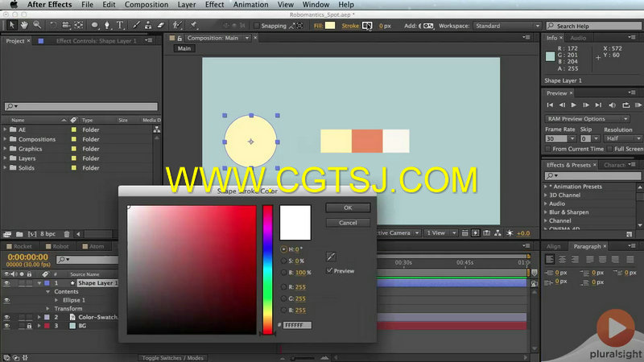
Task: Select the Brush tool
Action: tap(136, 25)
